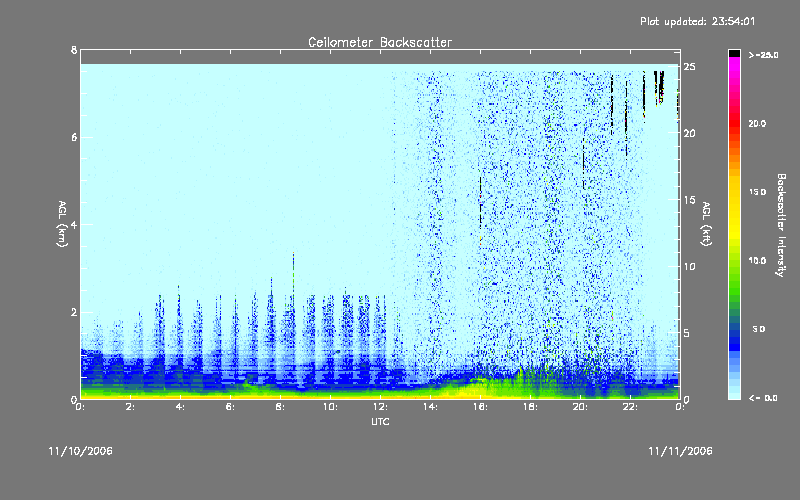Click the "16:" tick on the UTC axis
The width and height of the screenshot is (800, 500).
(x=480, y=407)
